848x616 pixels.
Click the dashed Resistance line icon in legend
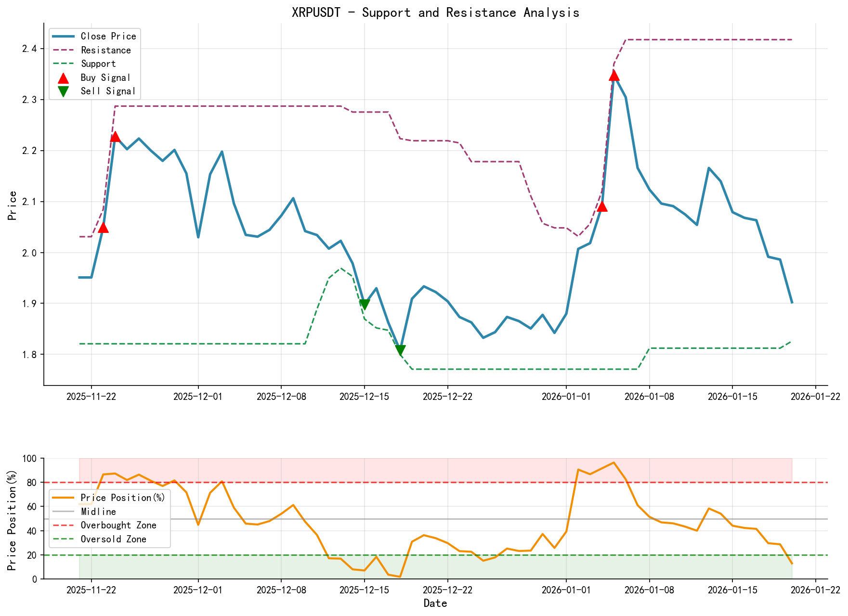pyautogui.click(x=64, y=50)
